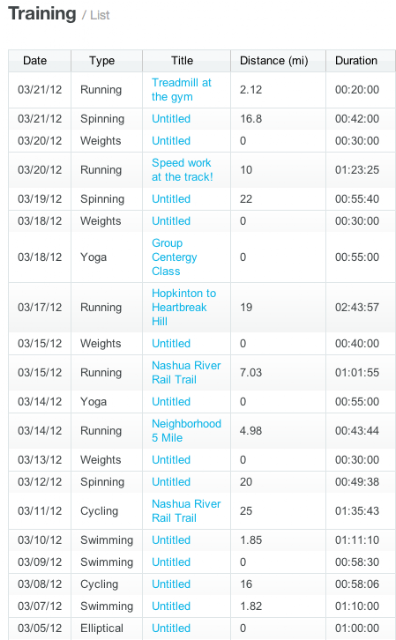Open 'Hopkinton to Heartbreak Hill' run

[x=184, y=307]
